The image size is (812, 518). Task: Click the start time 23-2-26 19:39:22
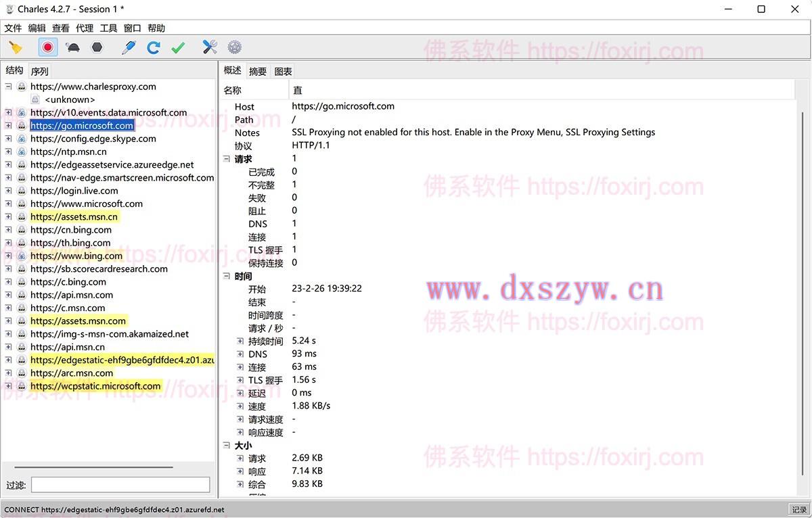point(327,289)
